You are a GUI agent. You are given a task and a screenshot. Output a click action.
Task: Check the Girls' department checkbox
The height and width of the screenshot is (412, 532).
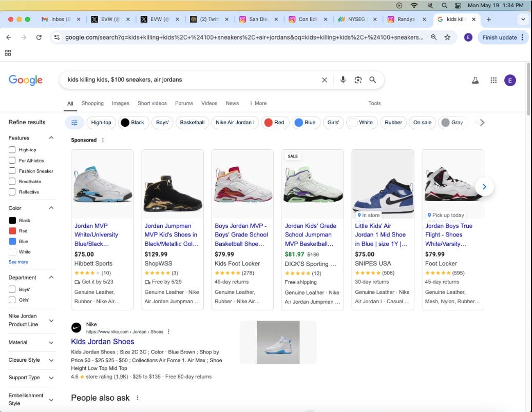pyautogui.click(x=12, y=300)
